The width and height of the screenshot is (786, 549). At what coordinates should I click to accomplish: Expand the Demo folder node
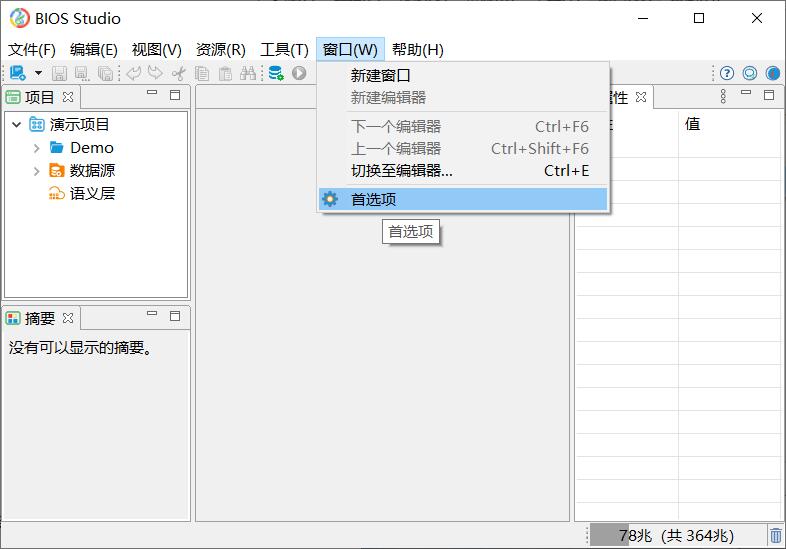36,148
